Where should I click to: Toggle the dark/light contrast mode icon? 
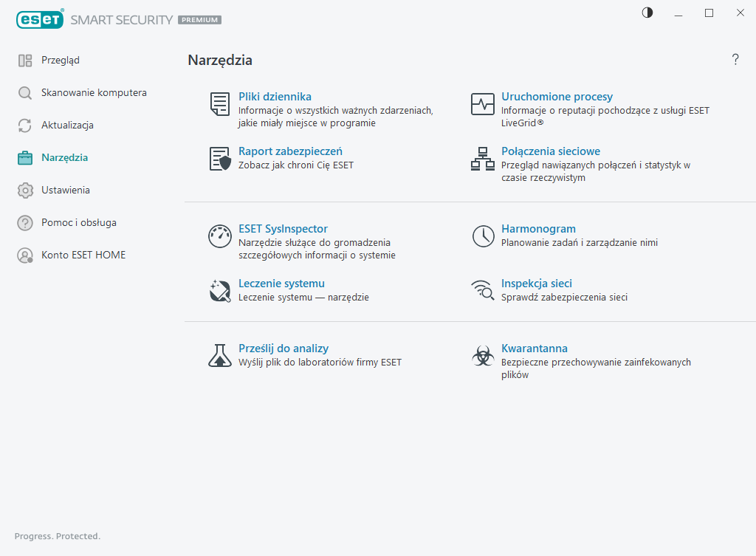[x=647, y=13]
